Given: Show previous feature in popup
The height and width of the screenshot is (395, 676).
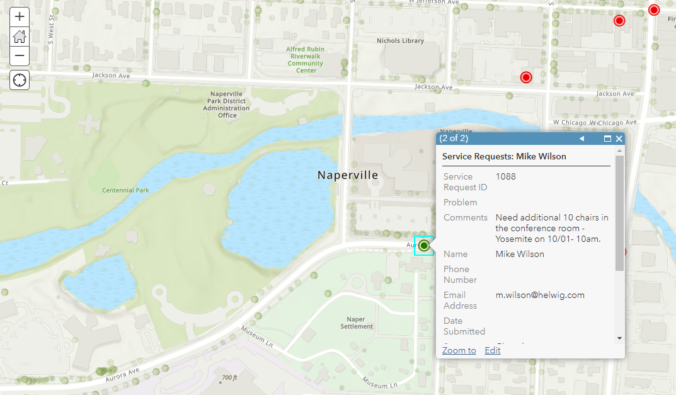Looking at the screenshot, I should [x=582, y=139].
